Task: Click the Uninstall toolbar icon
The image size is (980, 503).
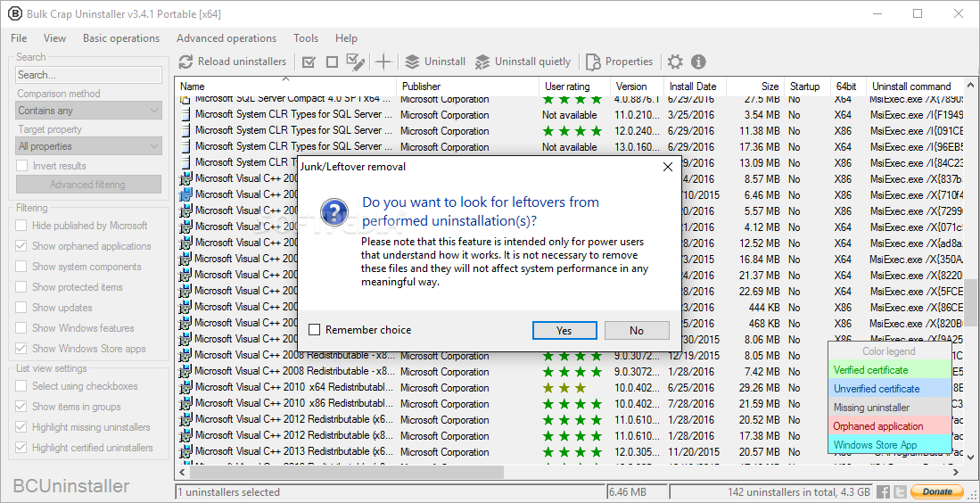Action: [412, 62]
